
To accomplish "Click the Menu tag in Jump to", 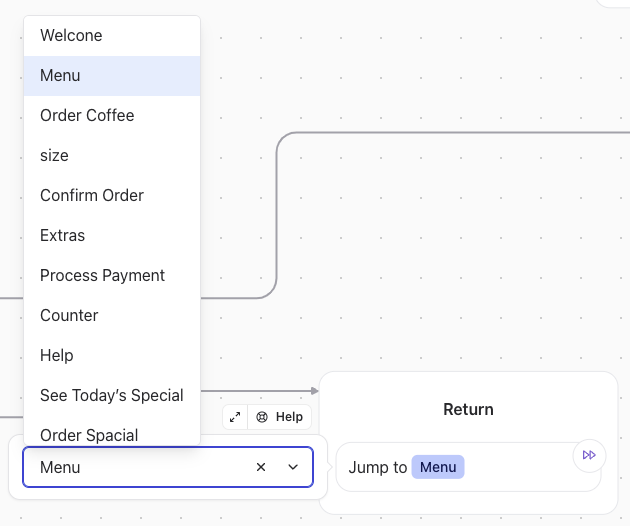I will 438,467.
